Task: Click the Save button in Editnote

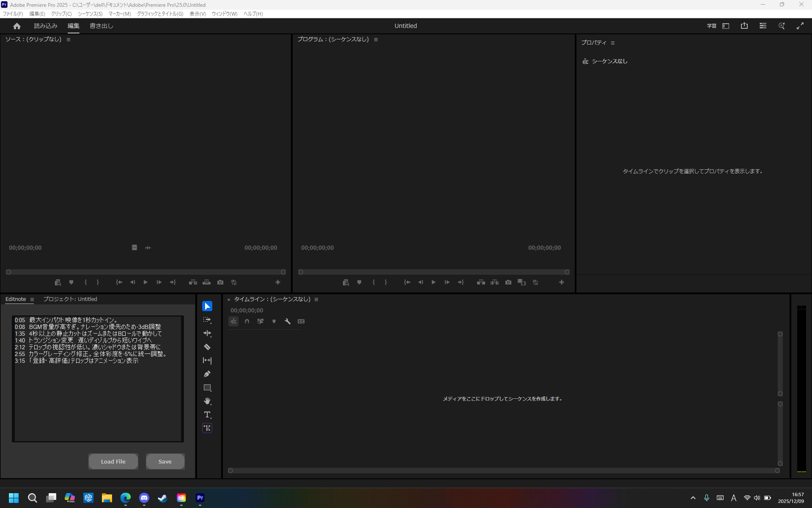Action: tap(165, 461)
